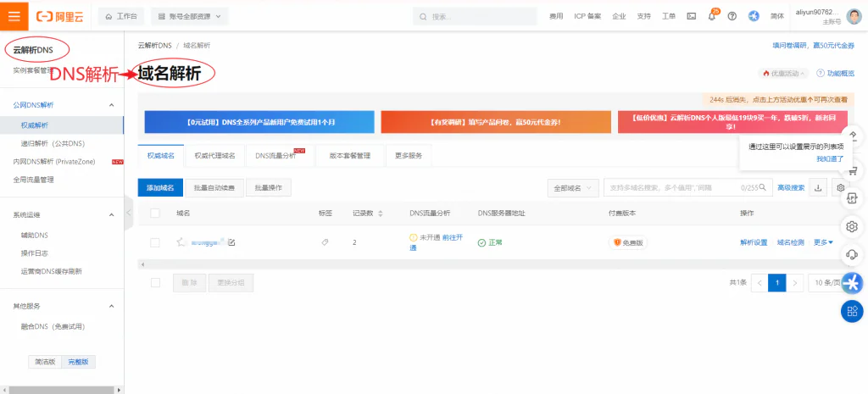Open the 更多 actions dropdown
This screenshot has height=394, width=868.
823,242
